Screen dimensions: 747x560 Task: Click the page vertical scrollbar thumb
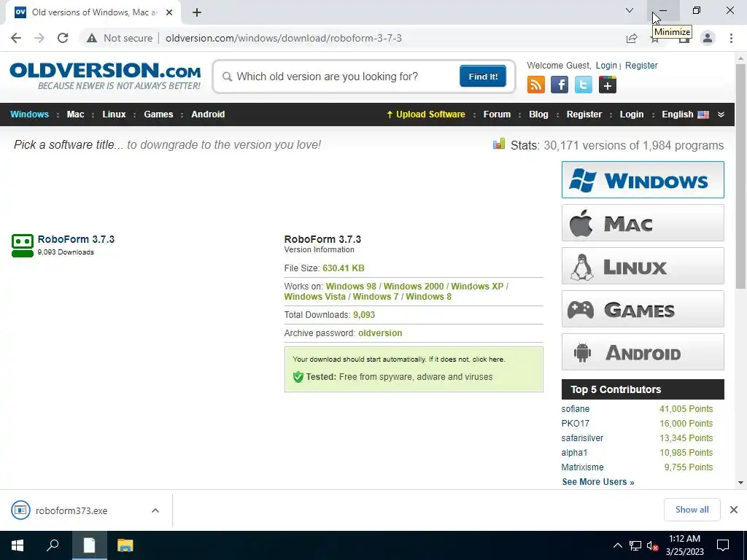click(740, 176)
